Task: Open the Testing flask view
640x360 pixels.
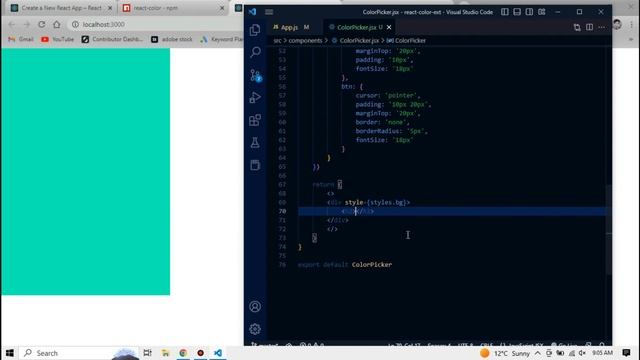Action: [x=255, y=142]
